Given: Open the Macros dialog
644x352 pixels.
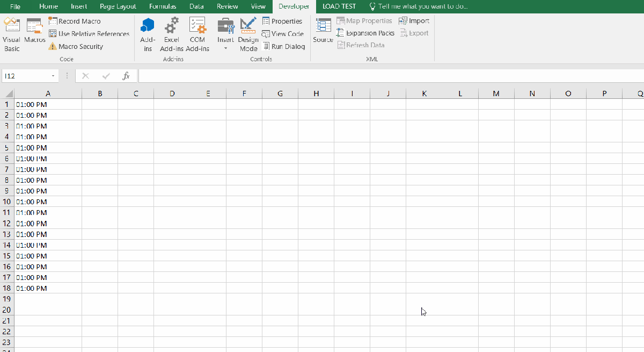Looking at the screenshot, I should click(x=35, y=31).
